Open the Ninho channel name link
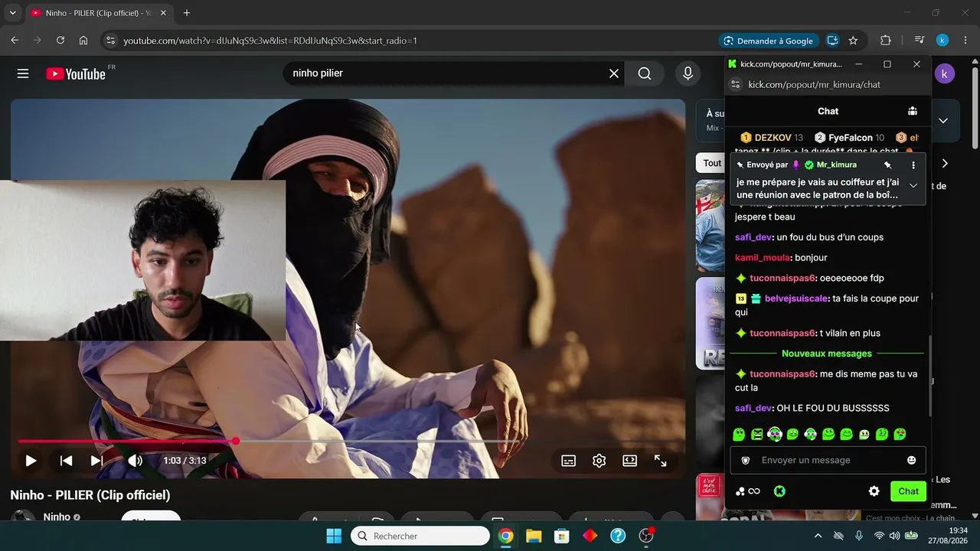 [57, 517]
